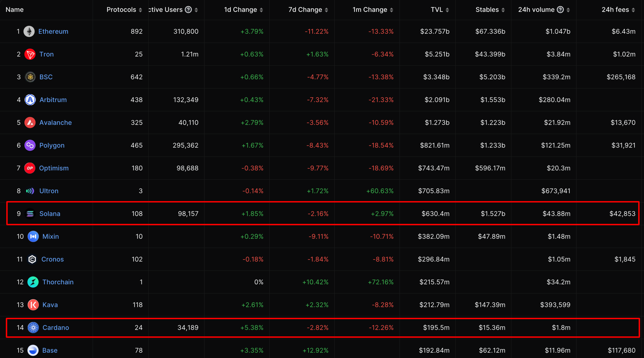Click Cardano stables value $15.36m
Screen dimensions: 644x358
point(492,328)
